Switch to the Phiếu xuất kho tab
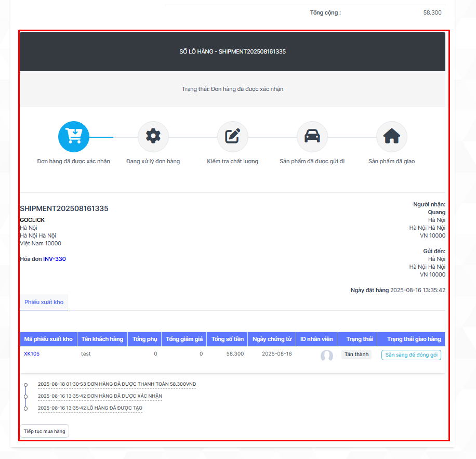The image size is (476, 459). (44, 302)
